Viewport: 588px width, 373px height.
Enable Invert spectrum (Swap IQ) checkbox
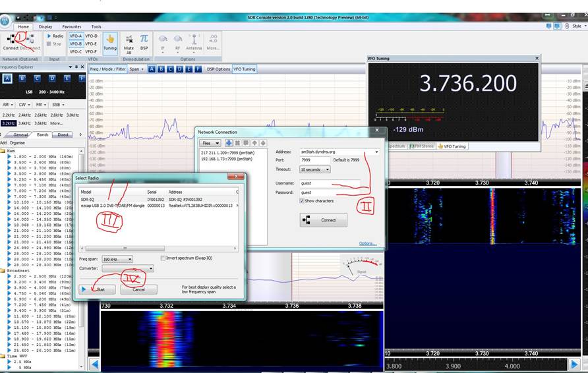(x=163, y=258)
